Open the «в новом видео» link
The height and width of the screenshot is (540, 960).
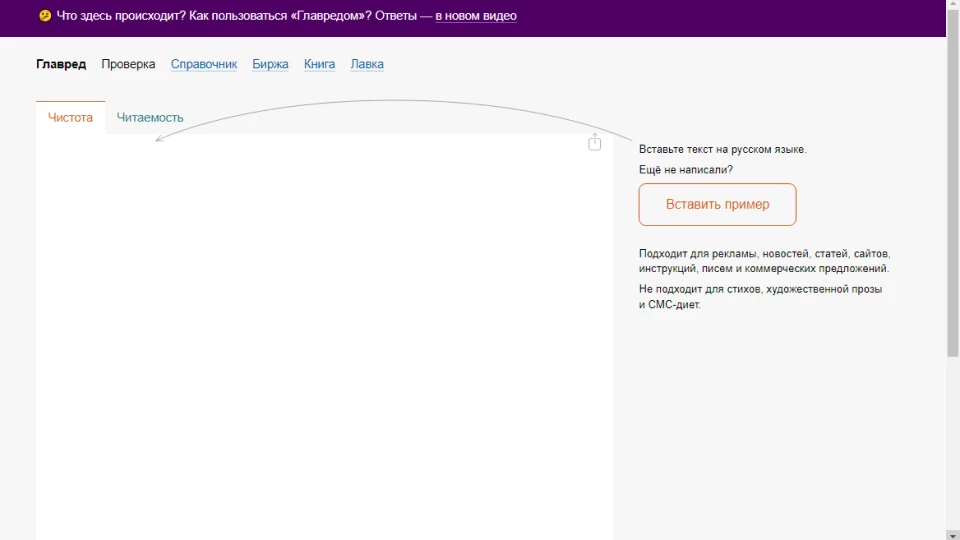[475, 16]
